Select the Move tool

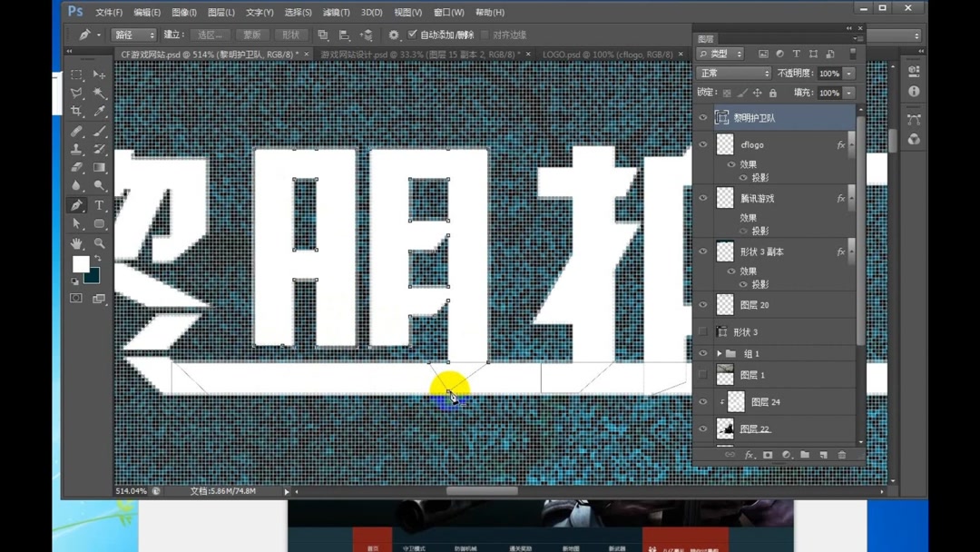[97, 73]
